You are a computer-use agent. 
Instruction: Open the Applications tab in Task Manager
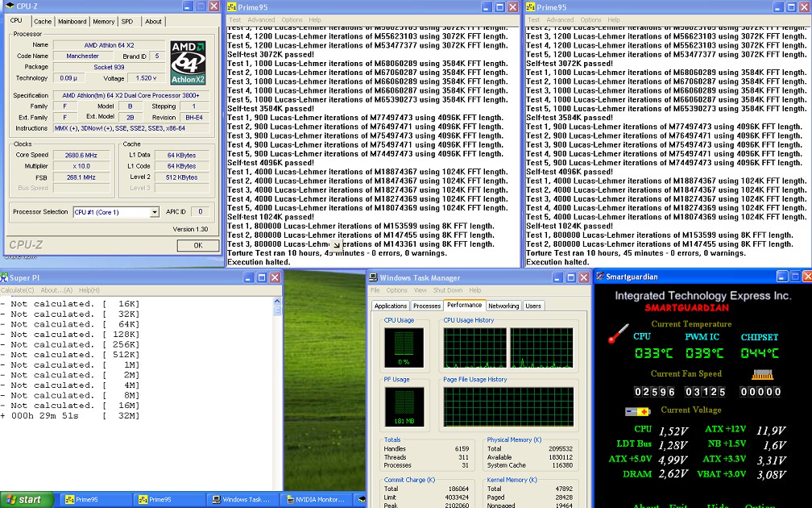[x=391, y=306]
